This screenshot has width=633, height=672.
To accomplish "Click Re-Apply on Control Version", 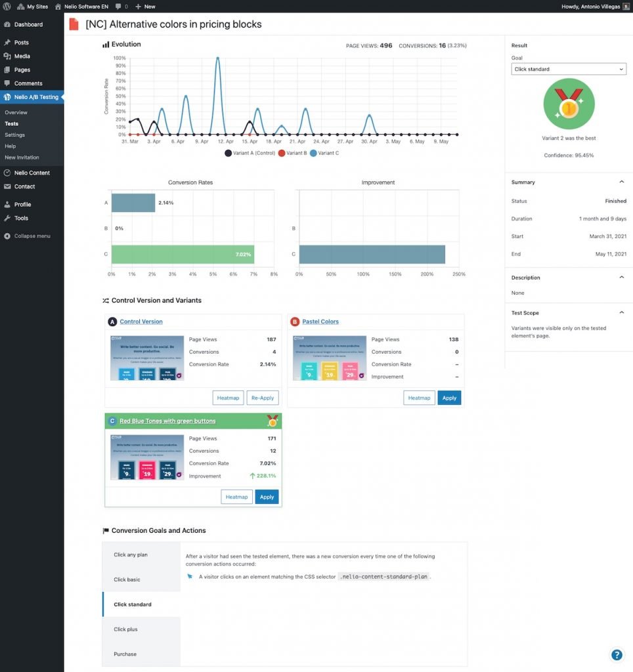I will 263,398.
